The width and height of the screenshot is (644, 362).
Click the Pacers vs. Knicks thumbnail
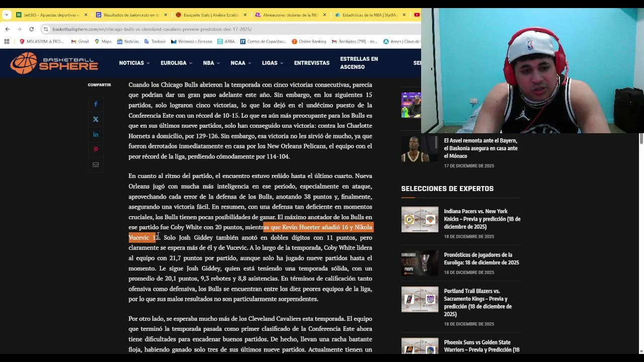[x=420, y=220]
